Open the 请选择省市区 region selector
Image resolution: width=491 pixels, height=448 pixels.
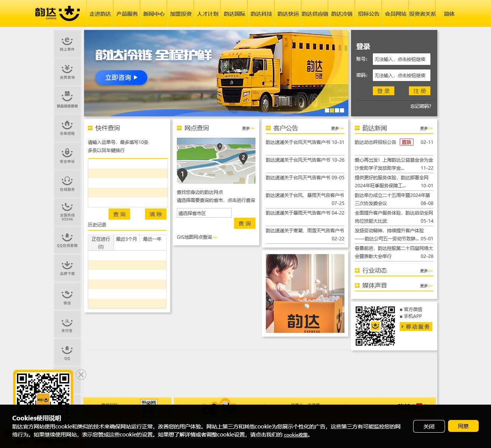pos(204,213)
